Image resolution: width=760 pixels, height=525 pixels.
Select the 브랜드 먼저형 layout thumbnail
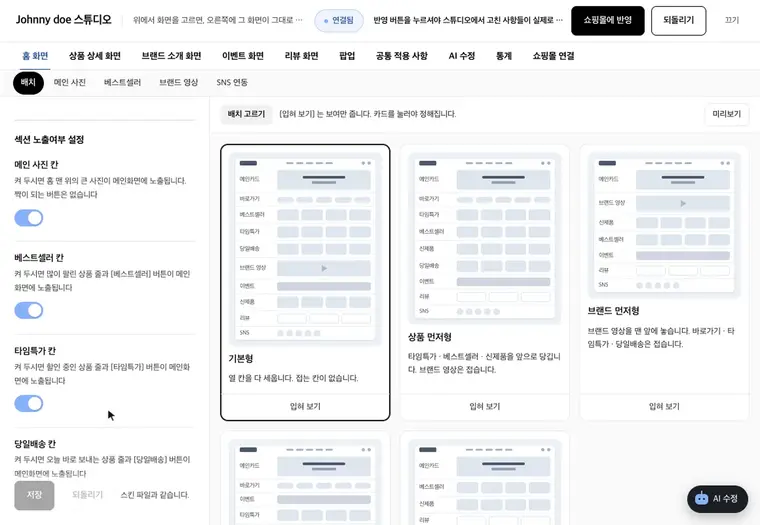(664, 225)
